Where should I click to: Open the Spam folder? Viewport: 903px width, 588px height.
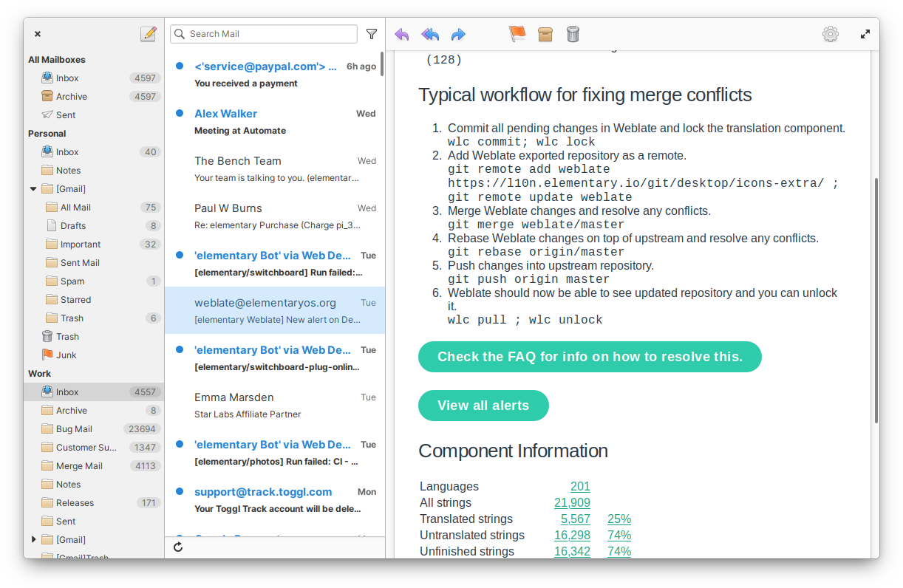pos(94,281)
